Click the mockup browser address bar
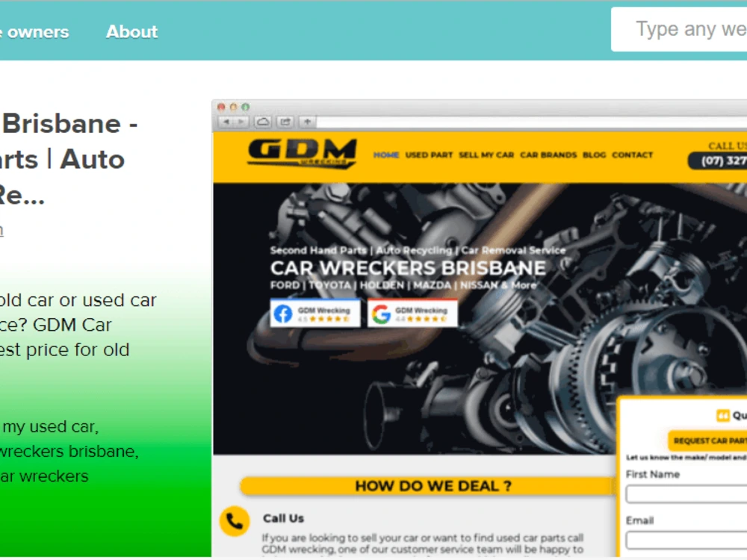The width and height of the screenshot is (747, 560). (532, 122)
